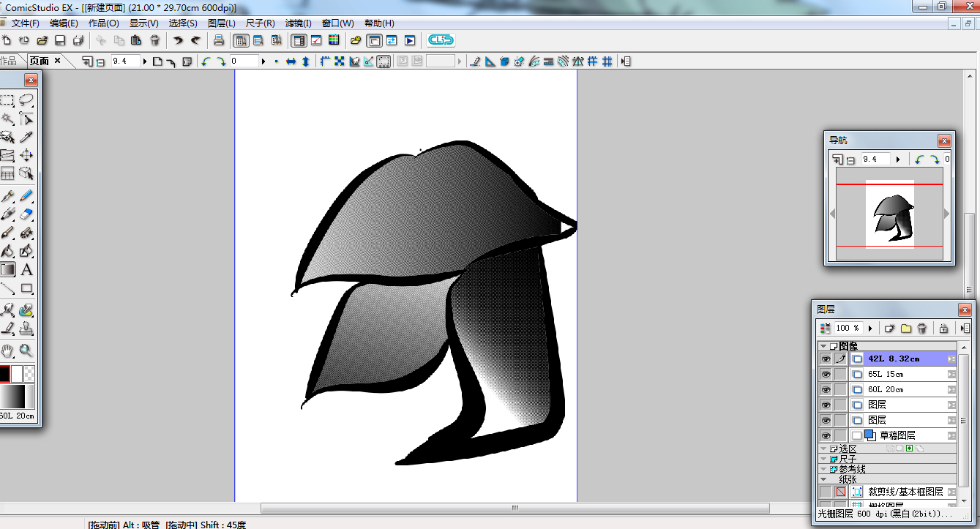Select the Eraser tool in toolbox
Screen dimensions: 980x529
[x=26, y=214]
